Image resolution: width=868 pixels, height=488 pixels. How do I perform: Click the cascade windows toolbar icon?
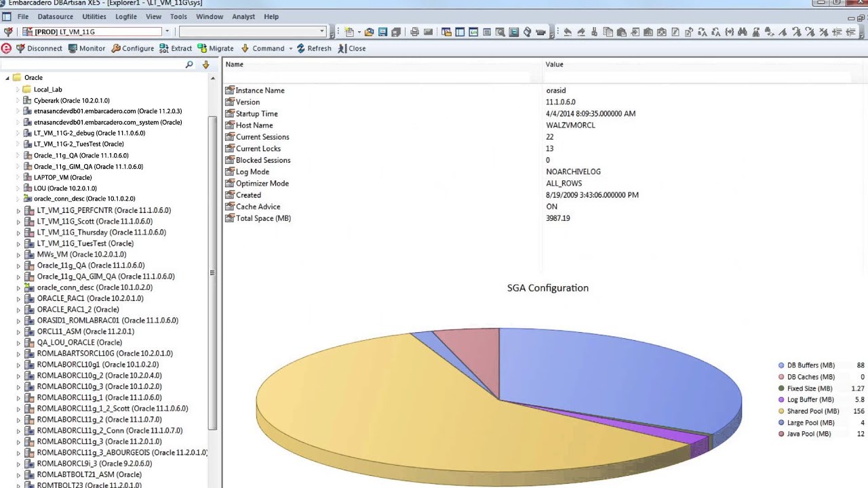(x=446, y=32)
